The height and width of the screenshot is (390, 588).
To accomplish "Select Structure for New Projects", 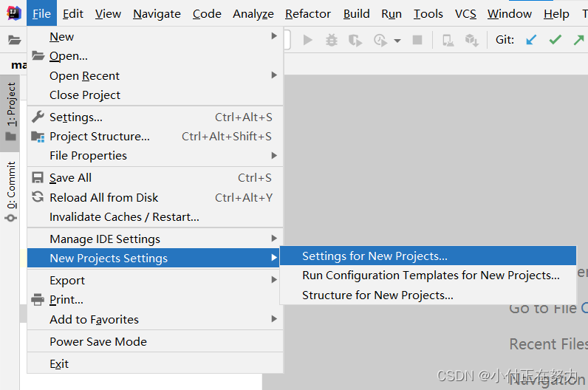I will click(x=377, y=295).
